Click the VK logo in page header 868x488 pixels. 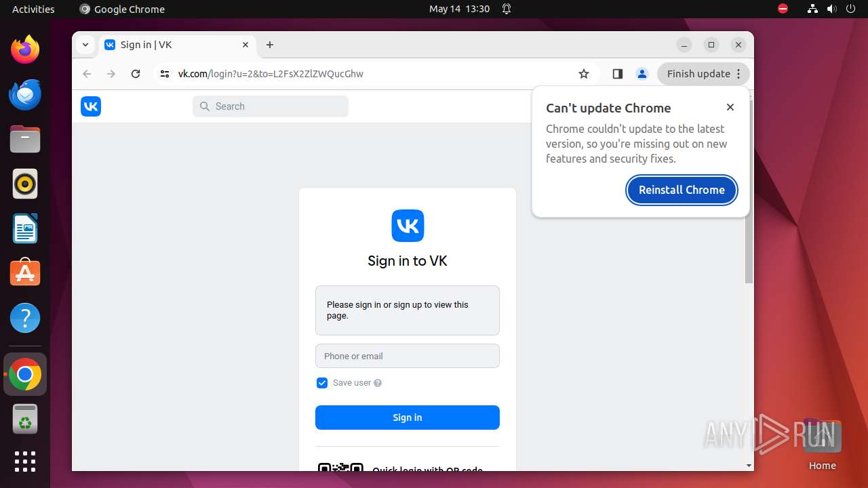pyautogui.click(x=91, y=106)
